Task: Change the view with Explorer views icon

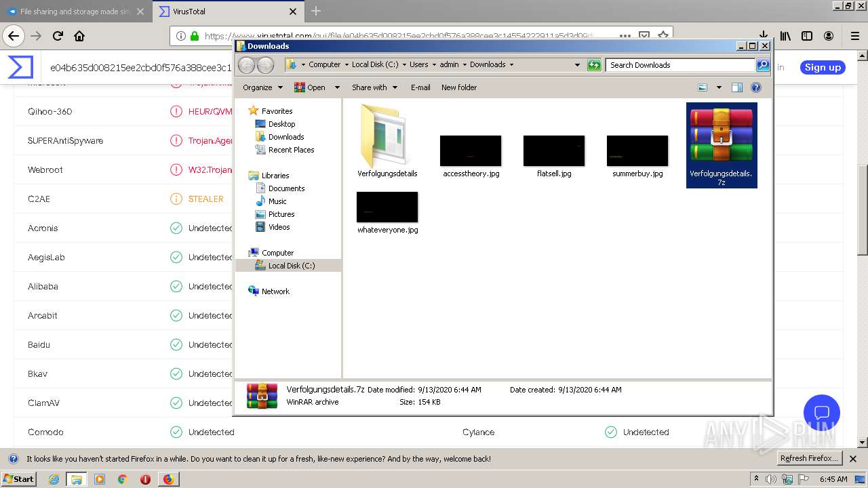Action: (703, 87)
